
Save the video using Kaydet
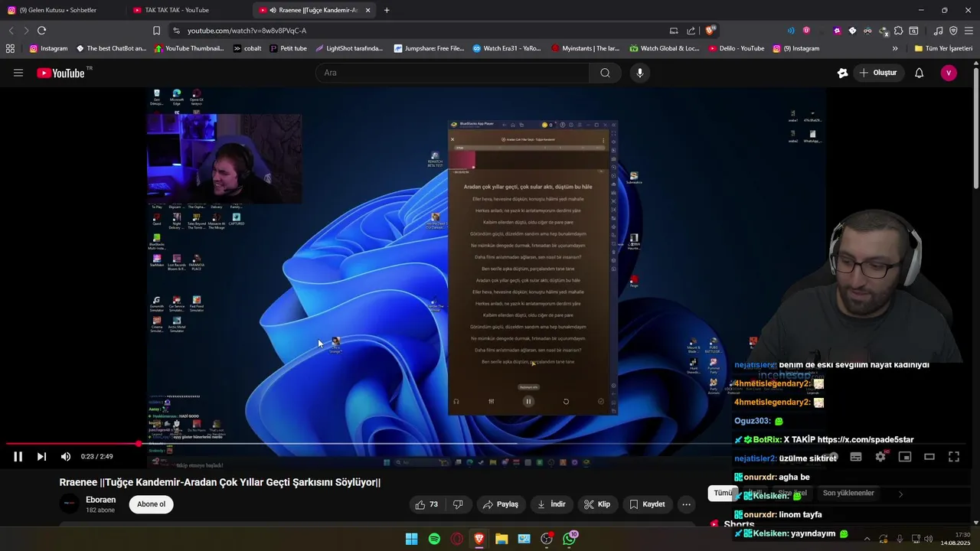[x=647, y=504]
